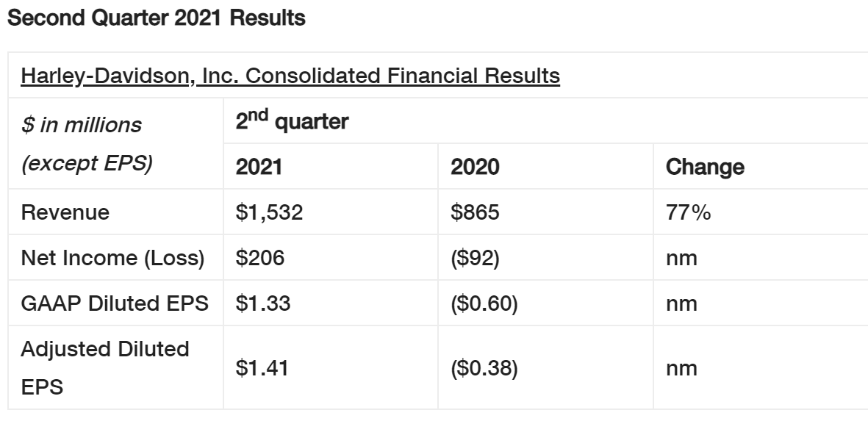Click the Harley-Davidson Consolidated Financial Results link
The height and width of the screenshot is (421, 868).
(290, 76)
